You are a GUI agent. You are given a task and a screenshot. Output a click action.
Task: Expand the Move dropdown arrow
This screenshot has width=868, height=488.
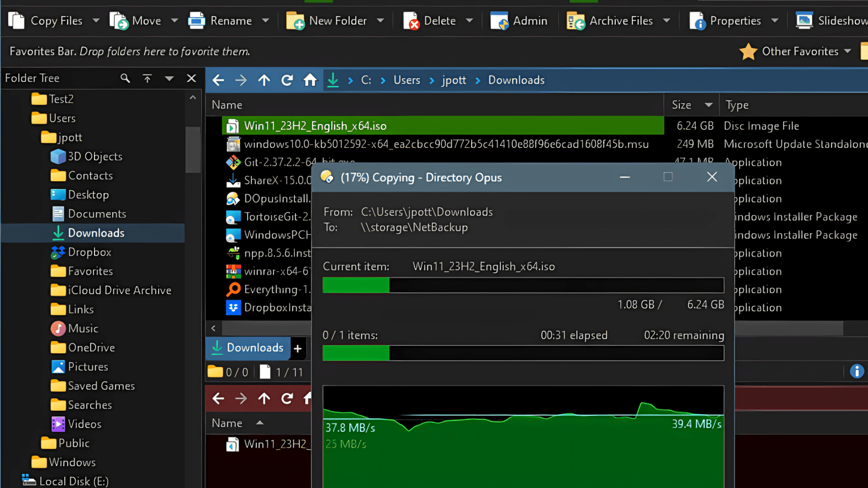[x=175, y=21]
